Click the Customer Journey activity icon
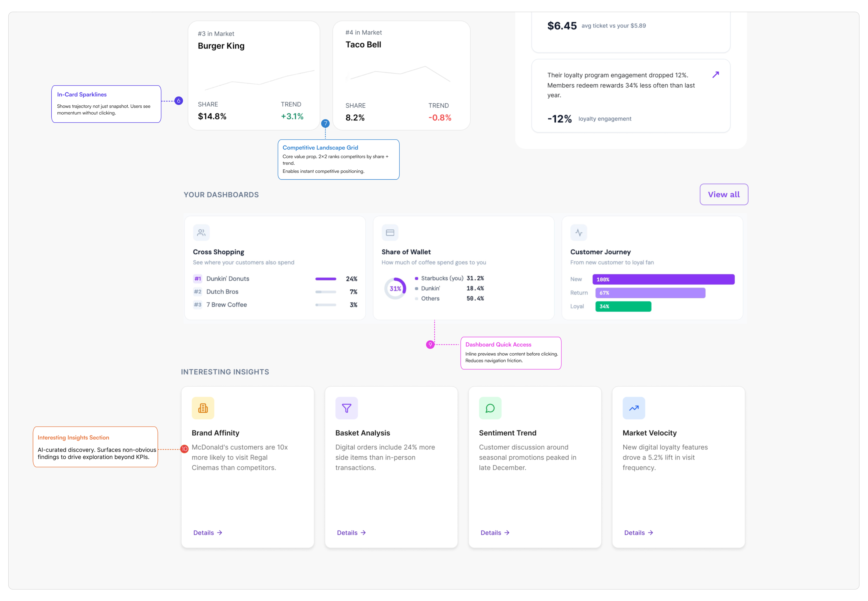This screenshot has width=868, height=601. 579,233
